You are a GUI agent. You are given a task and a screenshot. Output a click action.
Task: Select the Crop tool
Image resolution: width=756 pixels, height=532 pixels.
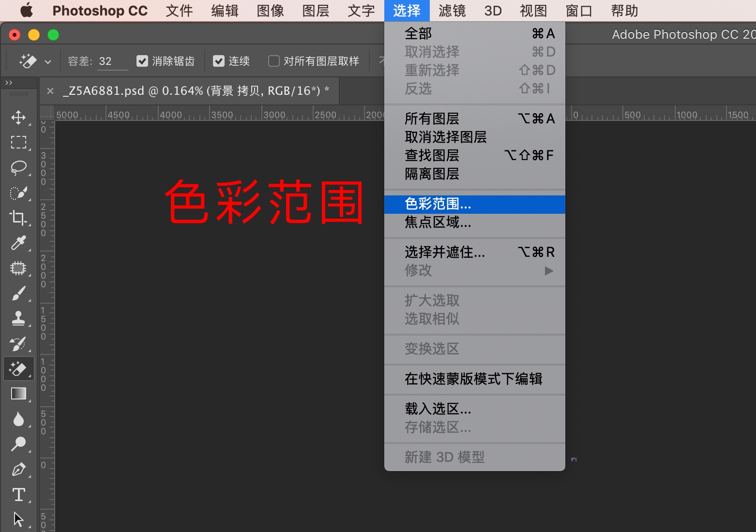point(19,218)
